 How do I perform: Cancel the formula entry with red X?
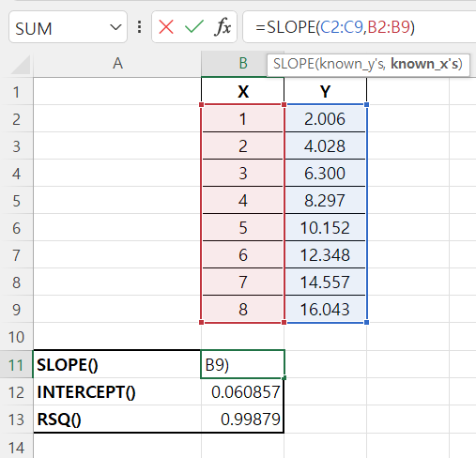point(166,27)
